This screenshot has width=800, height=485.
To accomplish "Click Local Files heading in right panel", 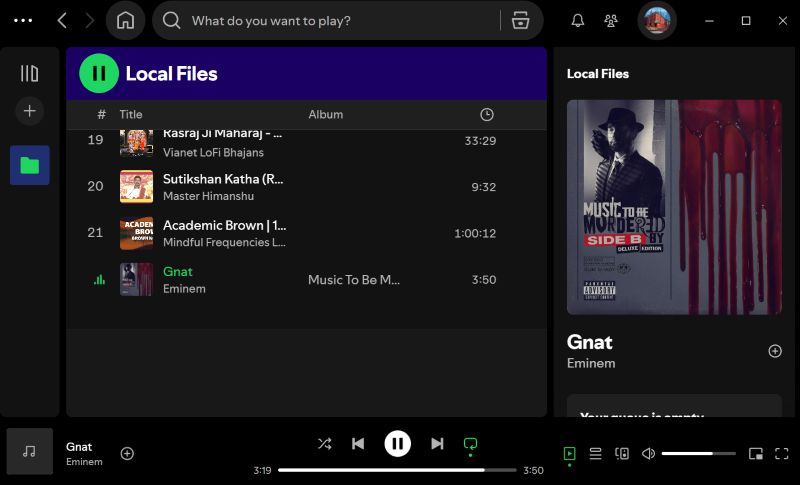I will 597,73.
